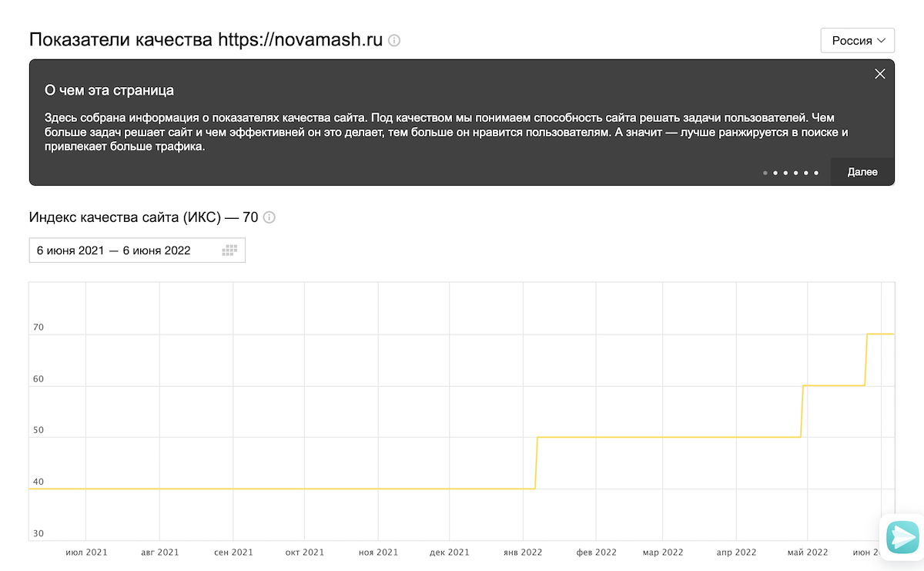
Task: Click page title 'Показатели качества https://novamash.ru'
Action: [206, 40]
